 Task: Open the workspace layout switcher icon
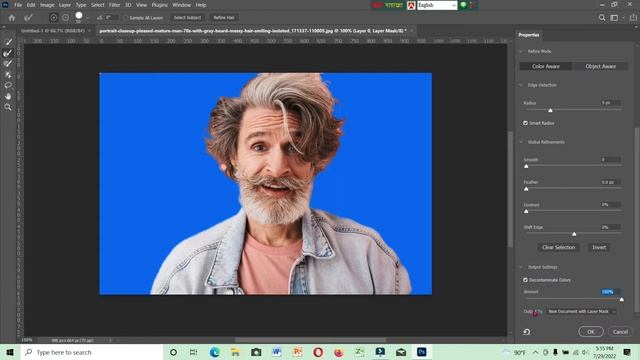pyautogui.click(x=614, y=18)
